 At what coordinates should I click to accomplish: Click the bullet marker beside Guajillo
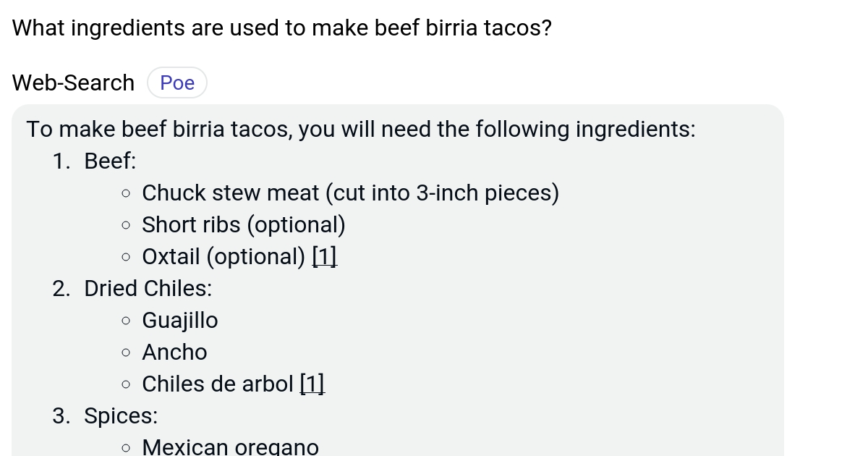pos(127,321)
